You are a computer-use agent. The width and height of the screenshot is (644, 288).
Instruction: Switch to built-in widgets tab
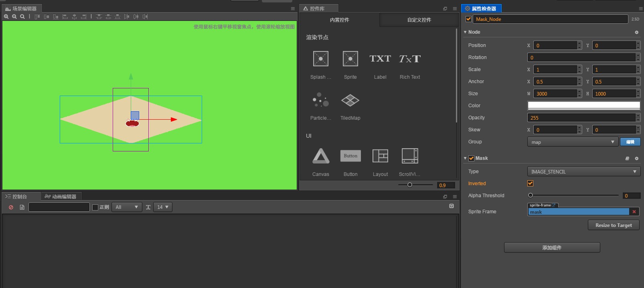coord(339,20)
